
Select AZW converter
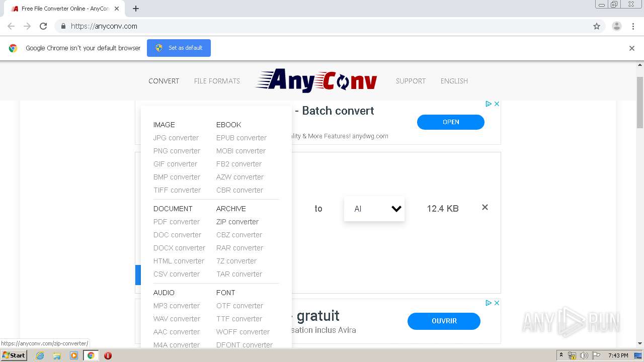[240, 177]
